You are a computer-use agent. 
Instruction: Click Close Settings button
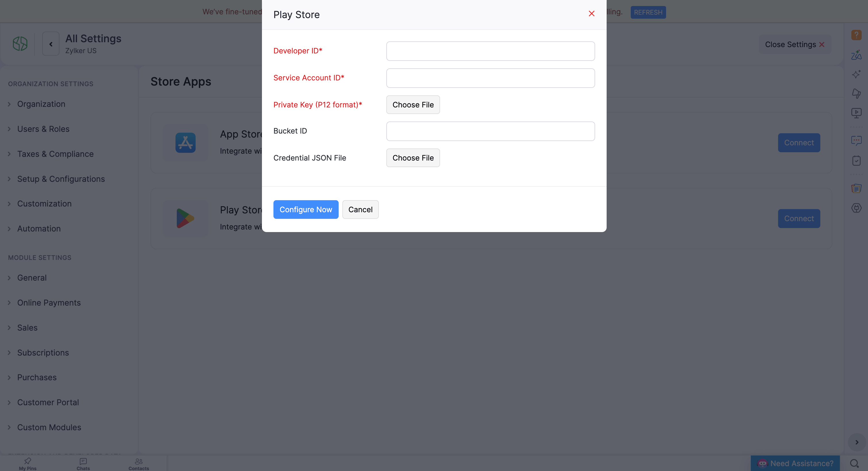click(x=794, y=45)
